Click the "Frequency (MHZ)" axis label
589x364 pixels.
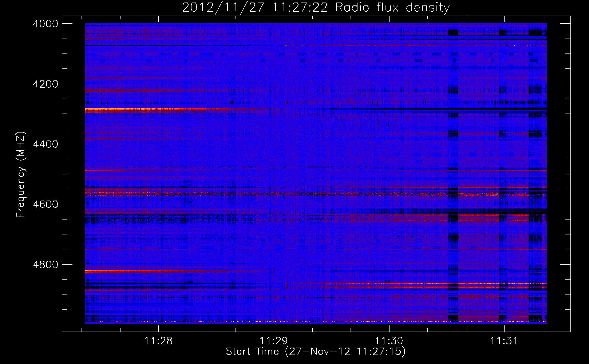(21, 175)
